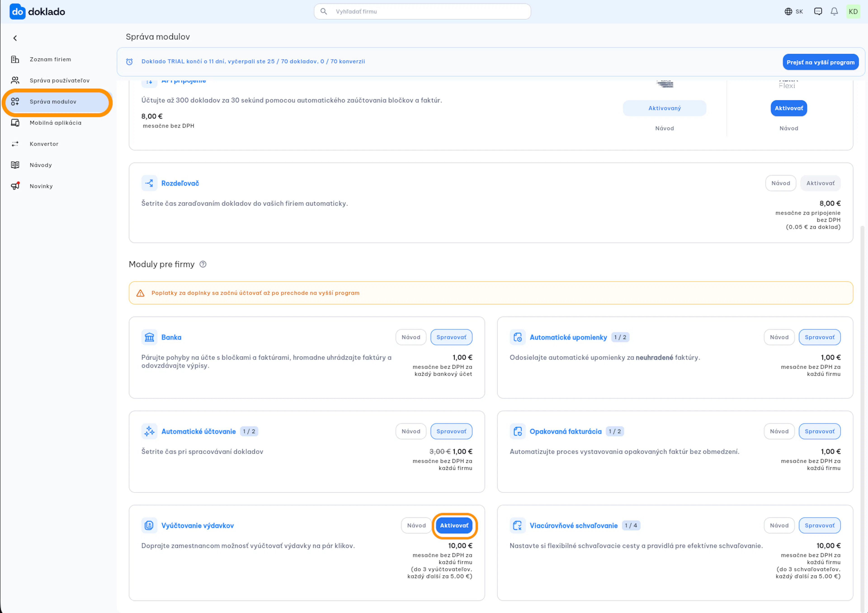
Task: Click Spravovať for Automatické upomienky
Action: coord(820,337)
